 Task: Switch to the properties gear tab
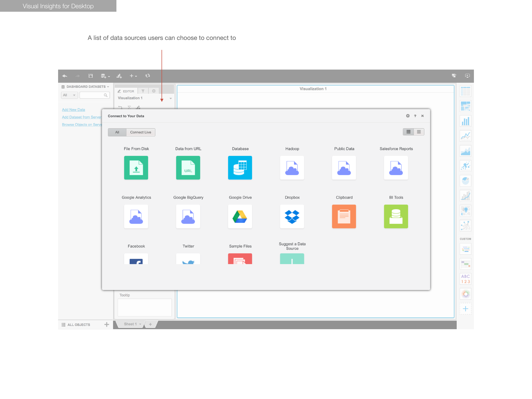154,91
